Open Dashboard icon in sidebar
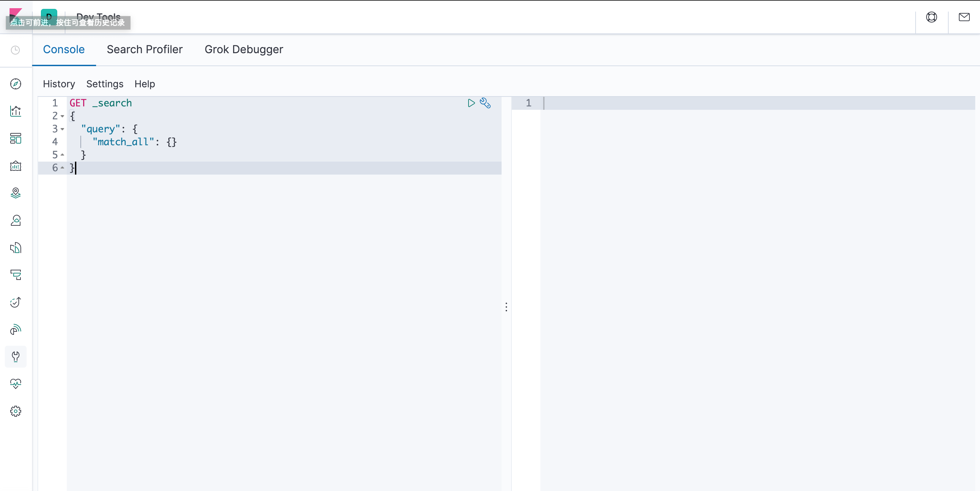This screenshot has height=491, width=980. [16, 138]
